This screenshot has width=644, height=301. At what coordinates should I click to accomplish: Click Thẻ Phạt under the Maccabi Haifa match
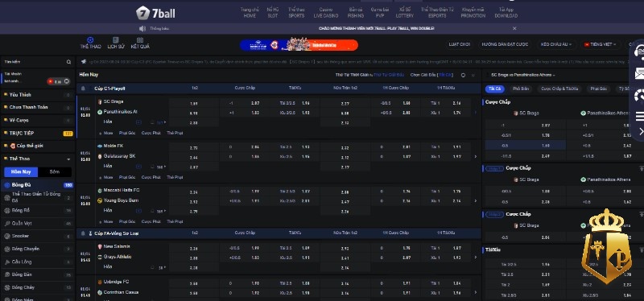[x=175, y=222]
